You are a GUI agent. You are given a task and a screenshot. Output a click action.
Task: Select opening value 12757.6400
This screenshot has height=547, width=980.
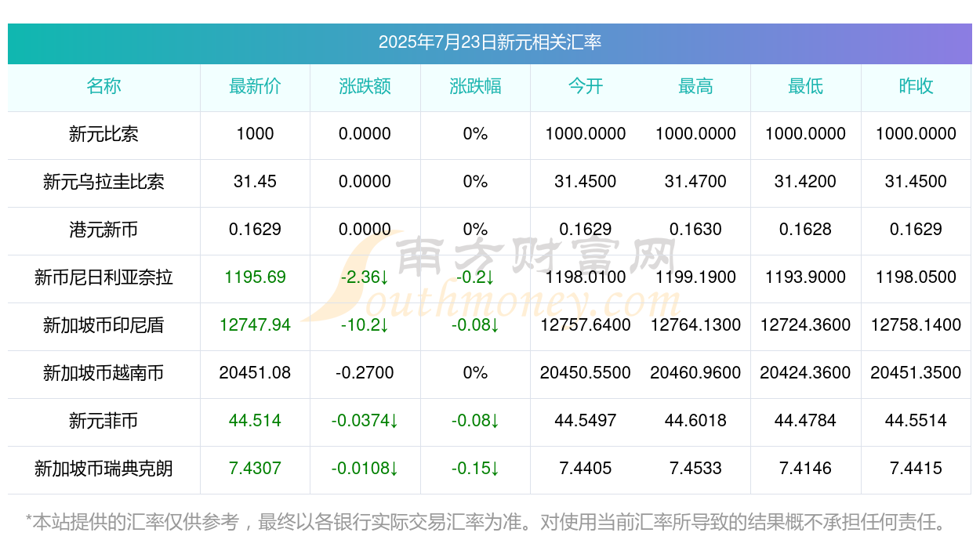tap(586, 325)
